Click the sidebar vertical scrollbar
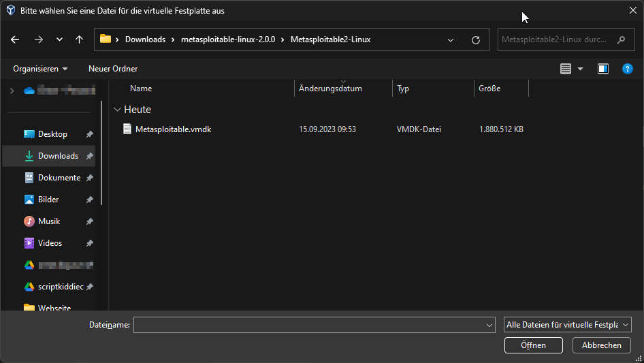Image resolution: width=644 pixels, height=363 pixels. click(x=101, y=153)
